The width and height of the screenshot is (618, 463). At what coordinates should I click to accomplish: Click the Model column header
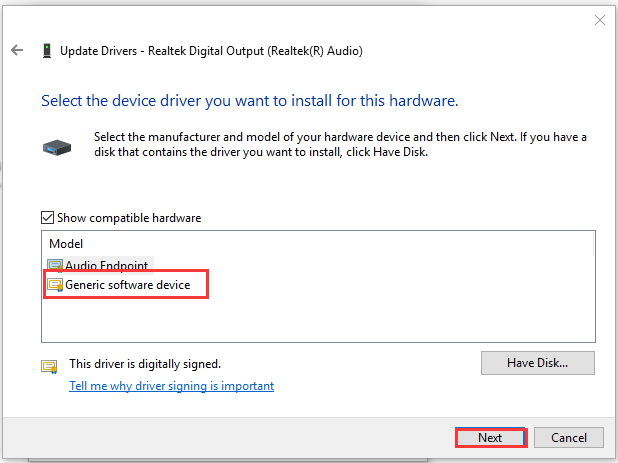[66, 244]
